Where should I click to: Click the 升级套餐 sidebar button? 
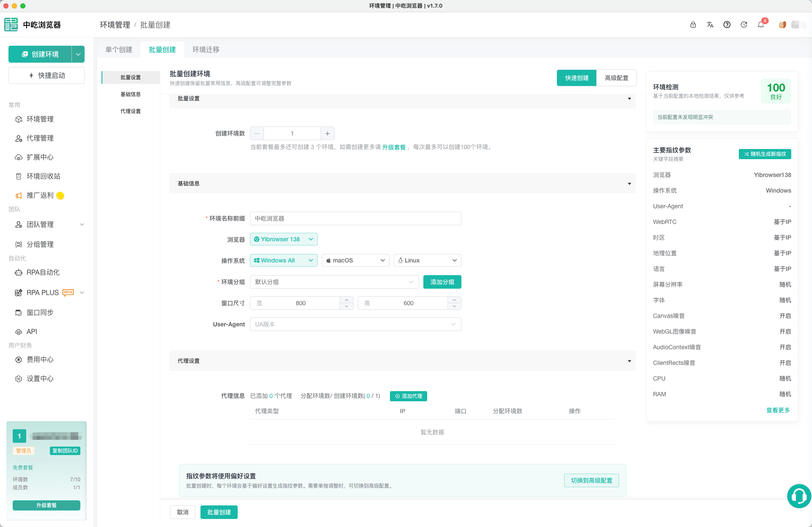47,505
